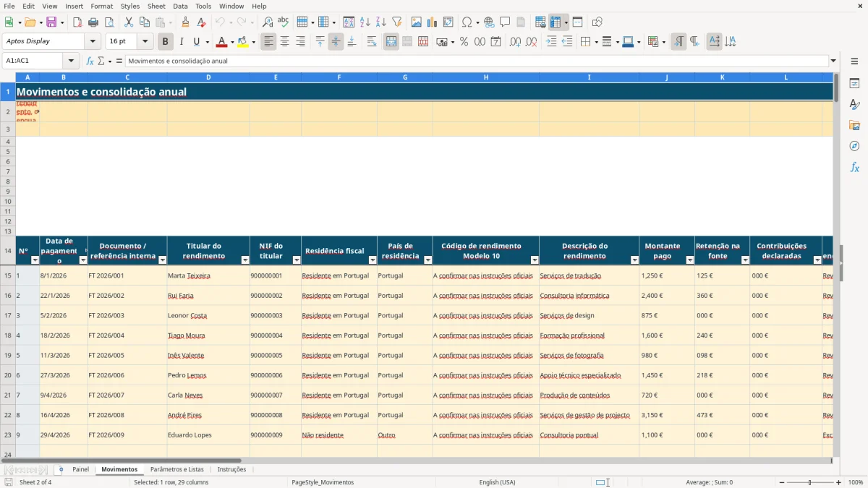This screenshot has width=868, height=488.
Task: Apply the red font color swatch
Action: tap(221, 42)
